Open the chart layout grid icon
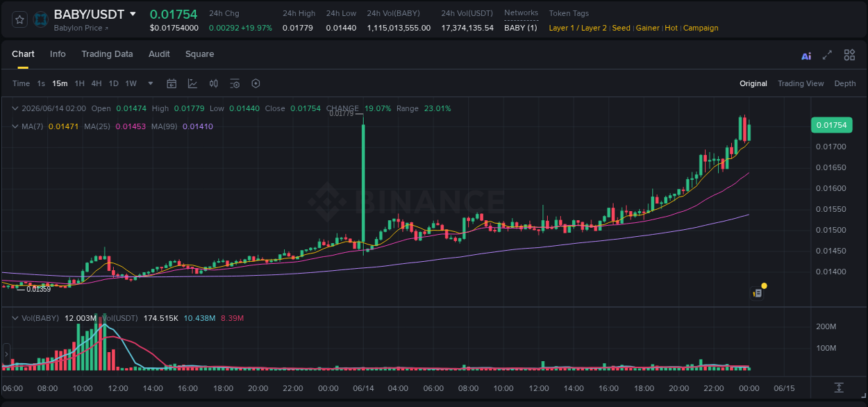868x407 pixels. (849, 56)
